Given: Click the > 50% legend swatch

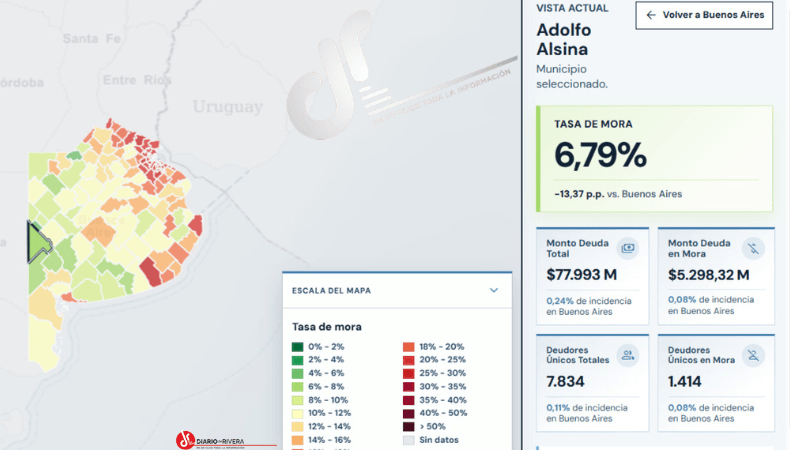Looking at the screenshot, I should point(409,426).
